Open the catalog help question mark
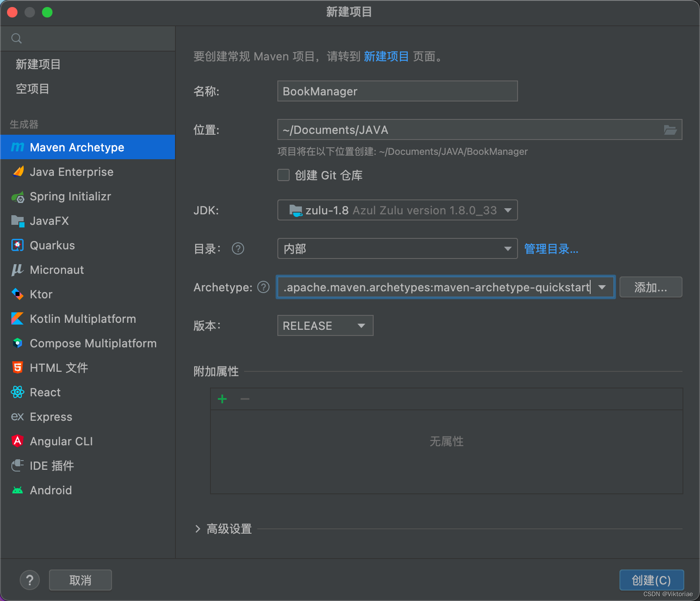The width and height of the screenshot is (700, 601). coord(238,248)
